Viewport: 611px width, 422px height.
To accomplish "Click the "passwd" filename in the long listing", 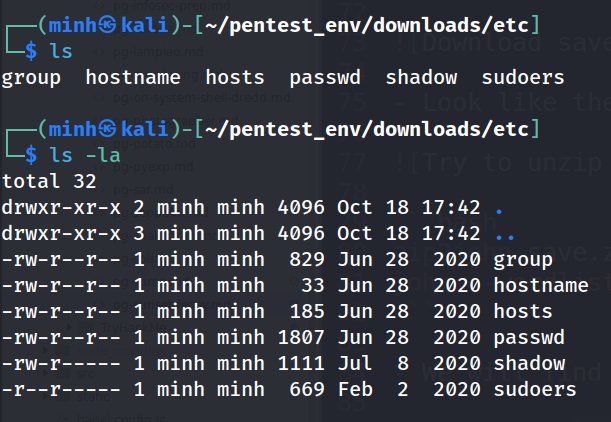I will [529, 337].
